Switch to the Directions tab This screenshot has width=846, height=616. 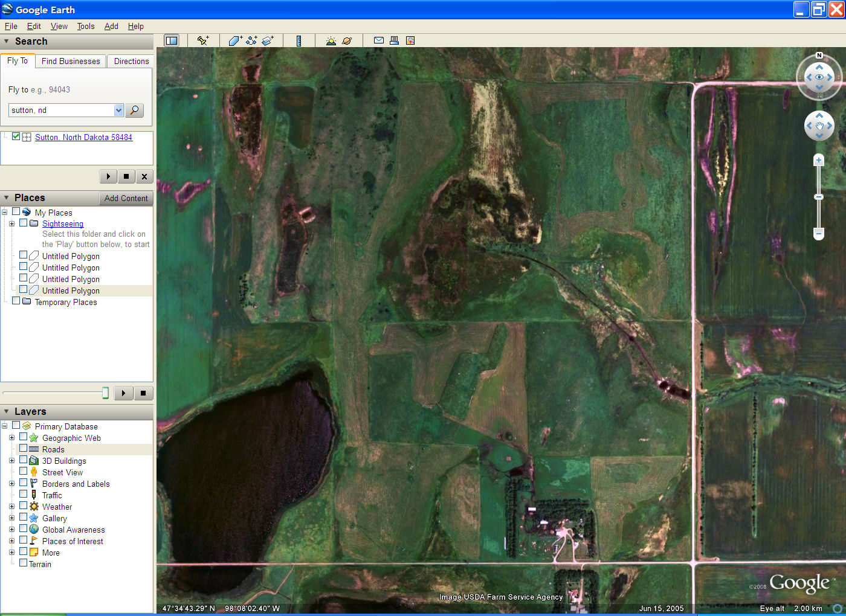click(x=131, y=61)
